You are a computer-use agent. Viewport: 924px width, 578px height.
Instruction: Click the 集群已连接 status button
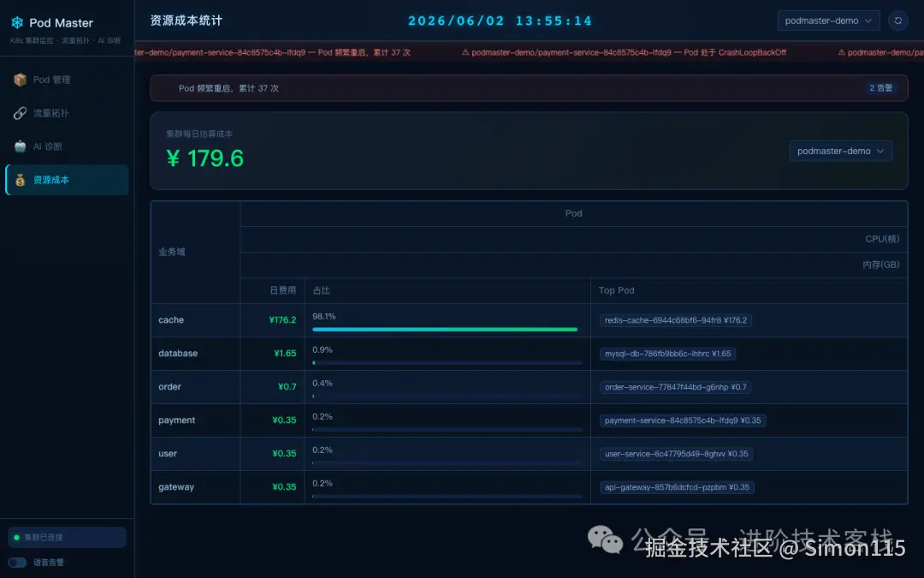click(x=68, y=537)
